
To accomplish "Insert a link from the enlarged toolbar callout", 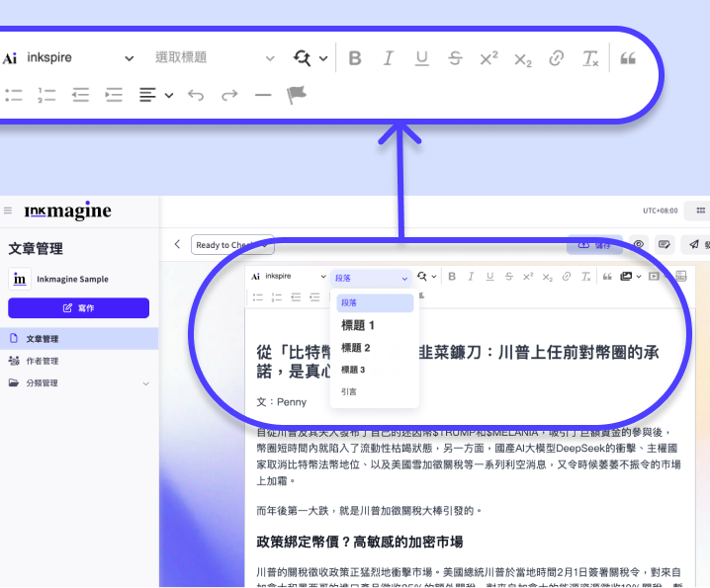I will 556,58.
